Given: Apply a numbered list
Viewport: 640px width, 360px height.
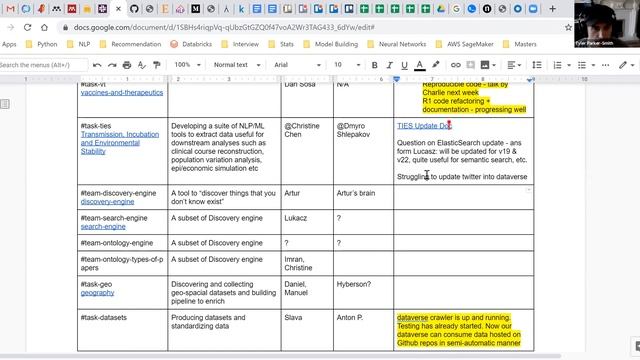Looking at the screenshot, I should tap(558, 65).
